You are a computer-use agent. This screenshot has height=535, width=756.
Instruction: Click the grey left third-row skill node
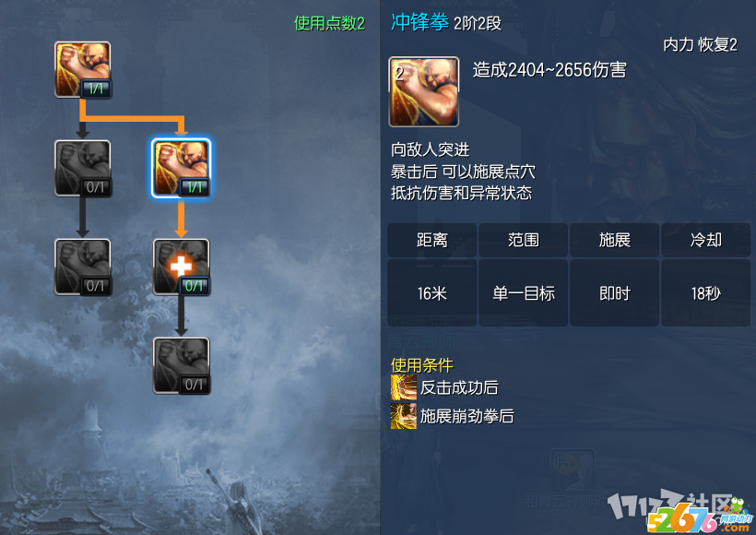tap(82, 267)
